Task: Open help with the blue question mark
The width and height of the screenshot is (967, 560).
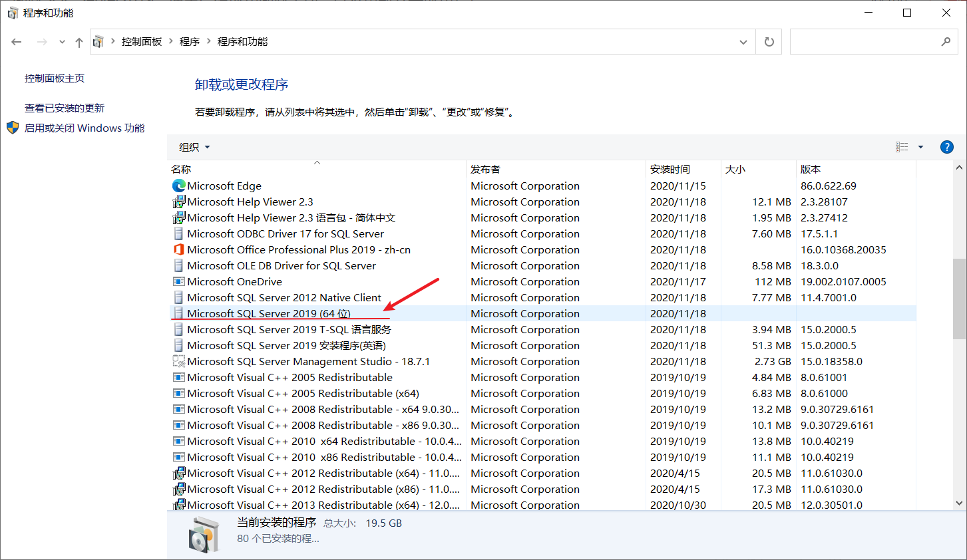Action: pyautogui.click(x=946, y=147)
